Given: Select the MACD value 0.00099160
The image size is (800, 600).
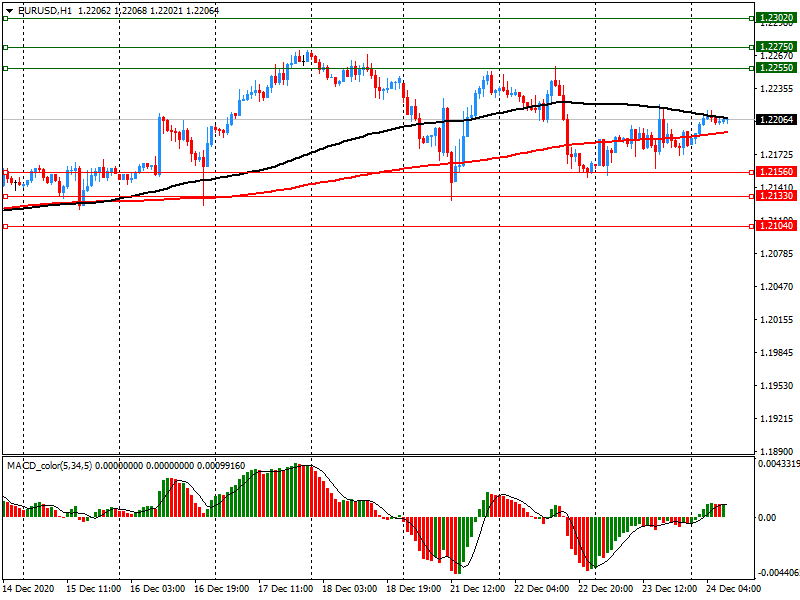Looking at the screenshot, I should pos(221,466).
